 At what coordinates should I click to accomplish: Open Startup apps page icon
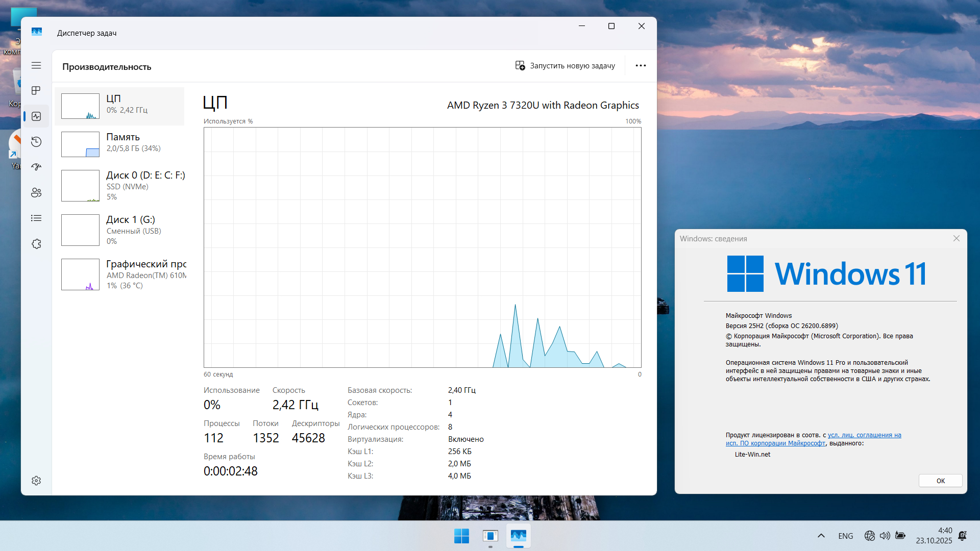[36, 167]
